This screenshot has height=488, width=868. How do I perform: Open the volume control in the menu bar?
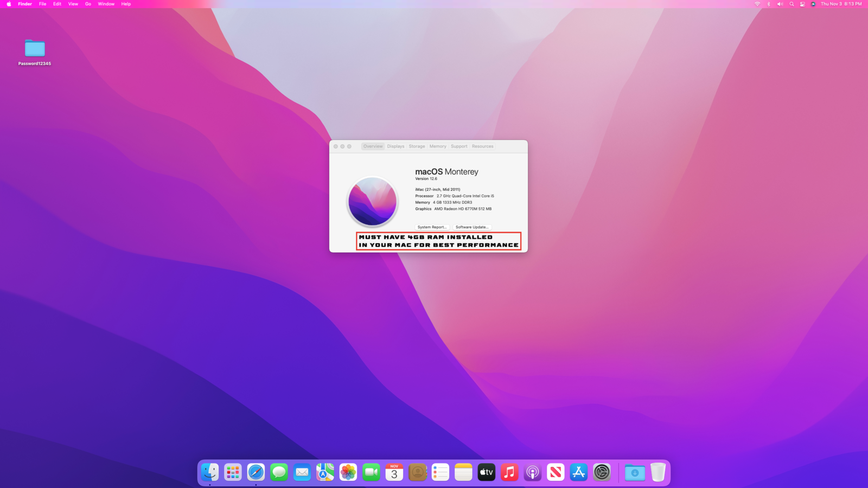(x=780, y=4)
